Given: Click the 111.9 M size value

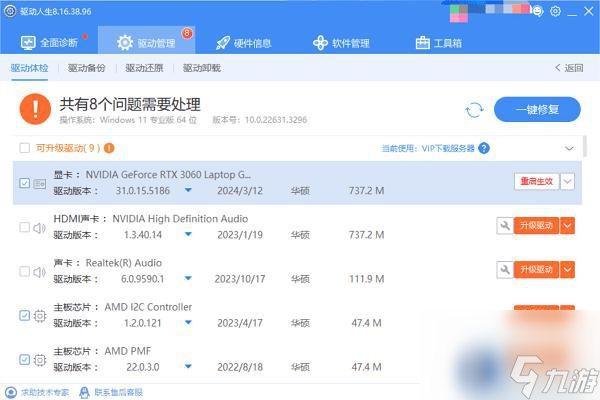Looking at the screenshot, I should (367, 279).
